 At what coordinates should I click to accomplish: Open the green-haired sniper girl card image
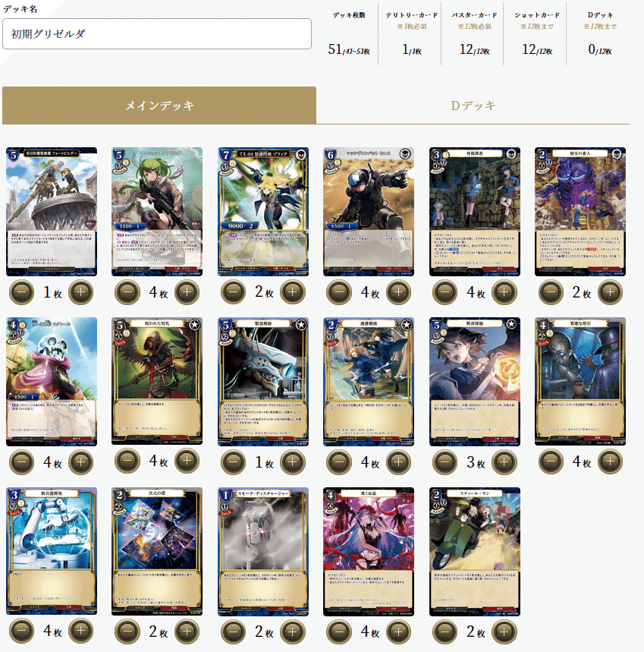click(157, 212)
